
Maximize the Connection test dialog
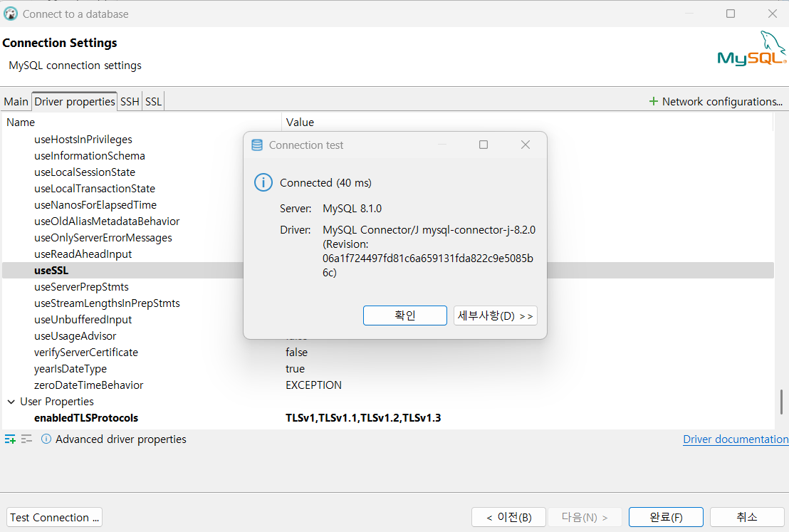[x=484, y=145]
